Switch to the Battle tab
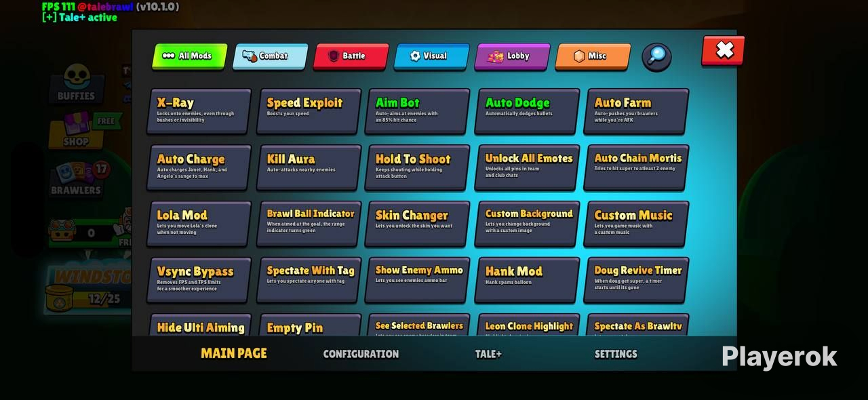The height and width of the screenshot is (400, 868). coord(351,56)
